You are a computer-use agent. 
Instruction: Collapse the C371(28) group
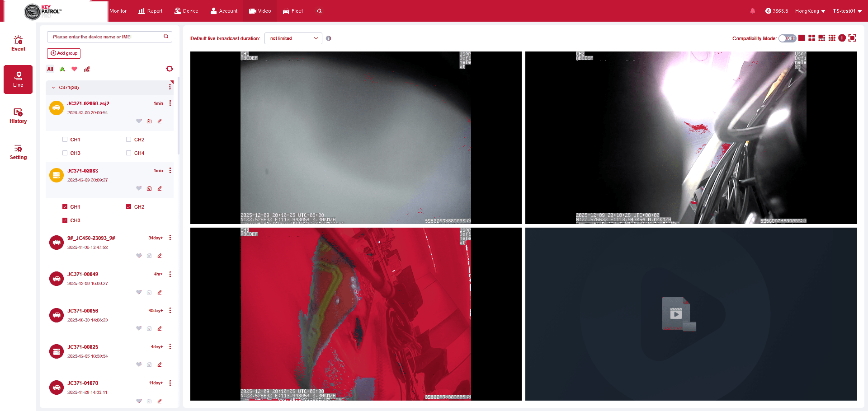(54, 88)
